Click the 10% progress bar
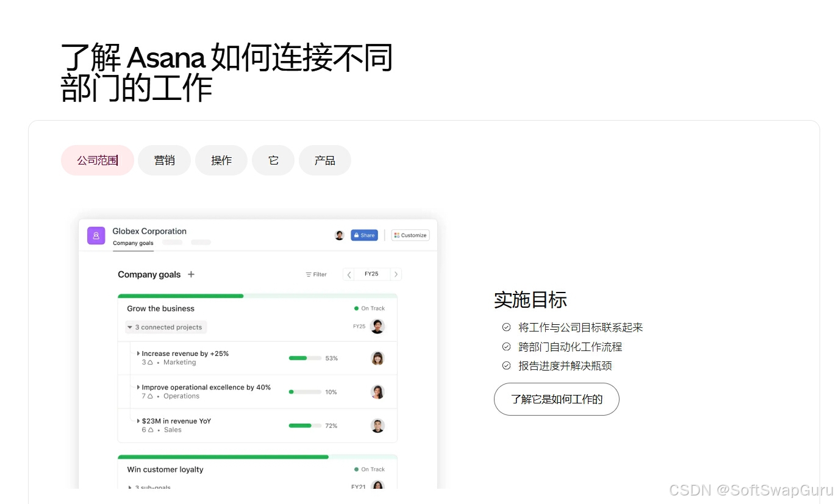The width and height of the screenshot is (836, 504). [x=305, y=392]
